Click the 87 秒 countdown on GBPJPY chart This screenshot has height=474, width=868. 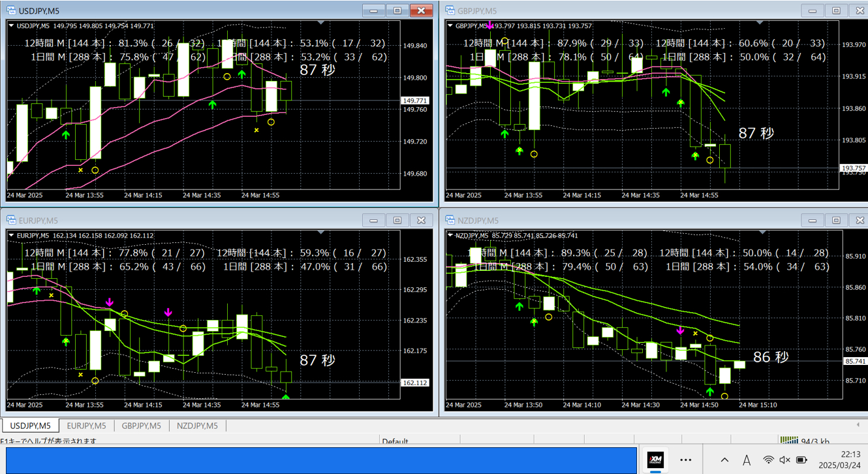756,133
